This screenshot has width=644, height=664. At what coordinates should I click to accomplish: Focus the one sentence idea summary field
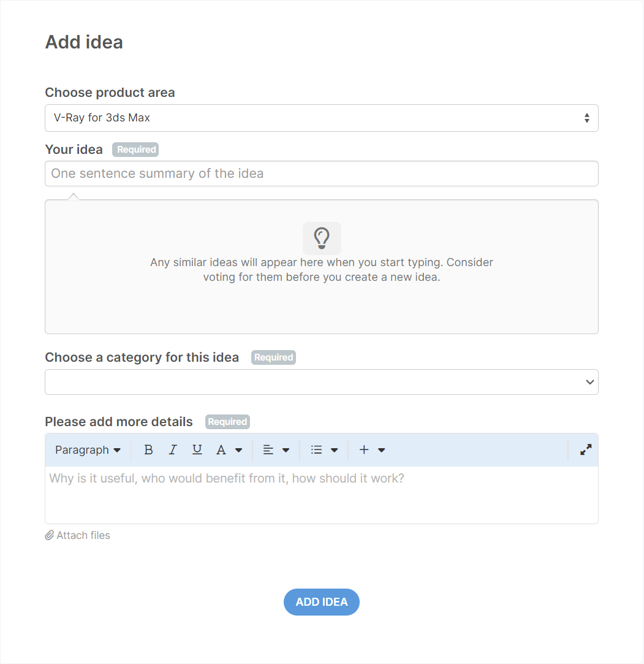click(321, 174)
